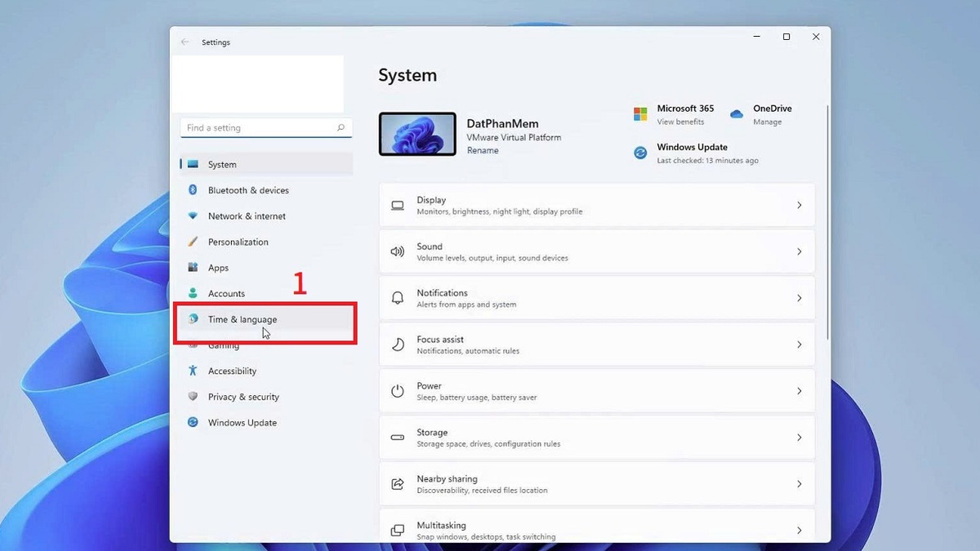Open the OneDrive cloud icon

click(737, 114)
